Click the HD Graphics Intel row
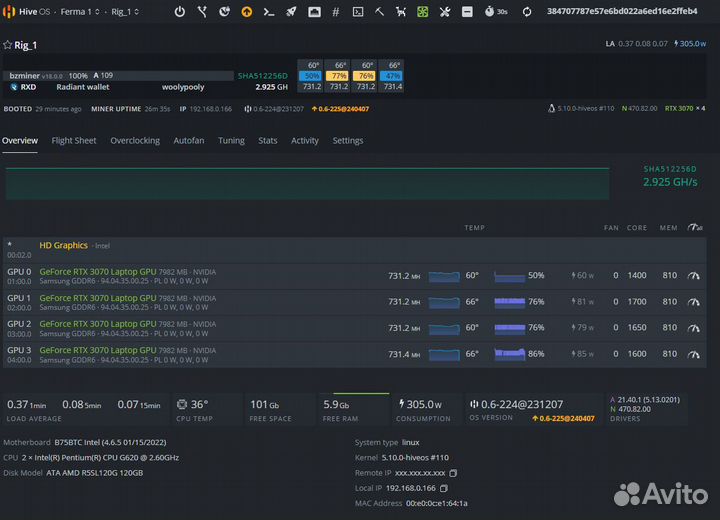 [354, 249]
